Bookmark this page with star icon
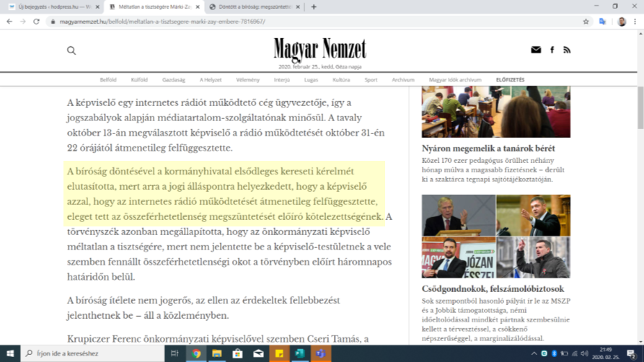 tap(586, 22)
